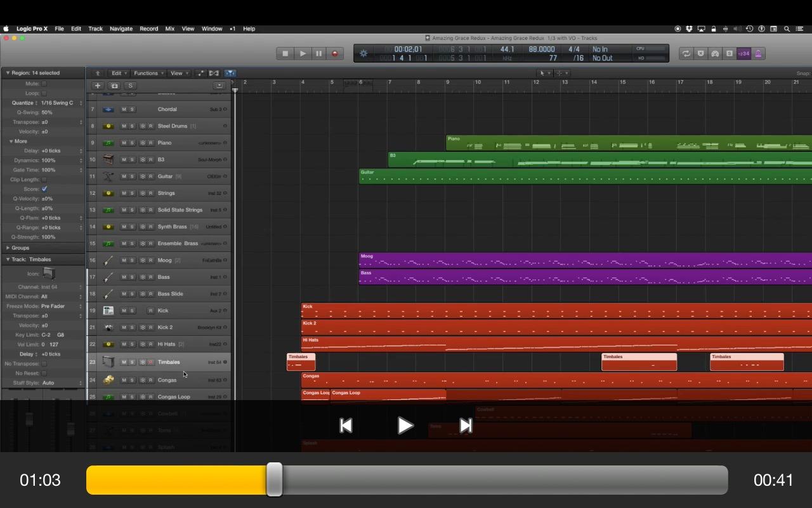The width and height of the screenshot is (812, 508).
Task: Click the Stop button in the transport bar
Action: click(285, 54)
